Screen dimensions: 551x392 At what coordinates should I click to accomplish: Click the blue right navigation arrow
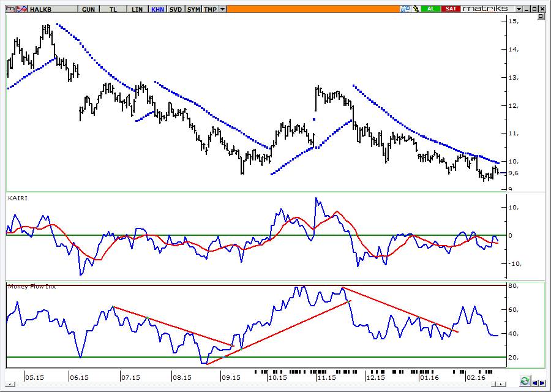pyautogui.click(x=542, y=383)
